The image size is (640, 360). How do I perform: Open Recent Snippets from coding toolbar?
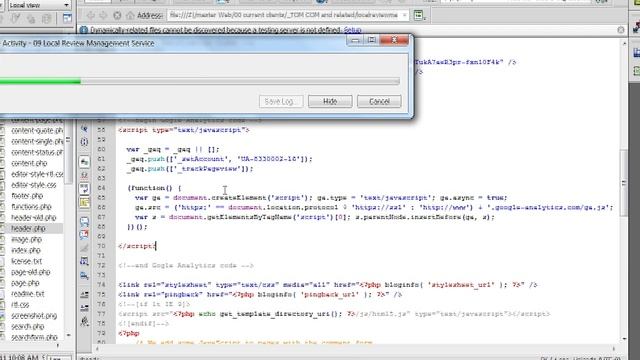[x=84, y=261]
